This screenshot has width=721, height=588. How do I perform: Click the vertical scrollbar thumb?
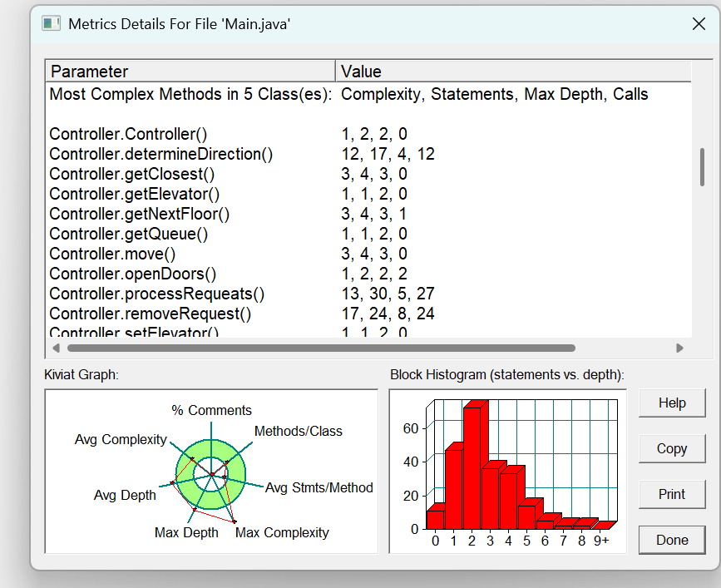point(702,167)
